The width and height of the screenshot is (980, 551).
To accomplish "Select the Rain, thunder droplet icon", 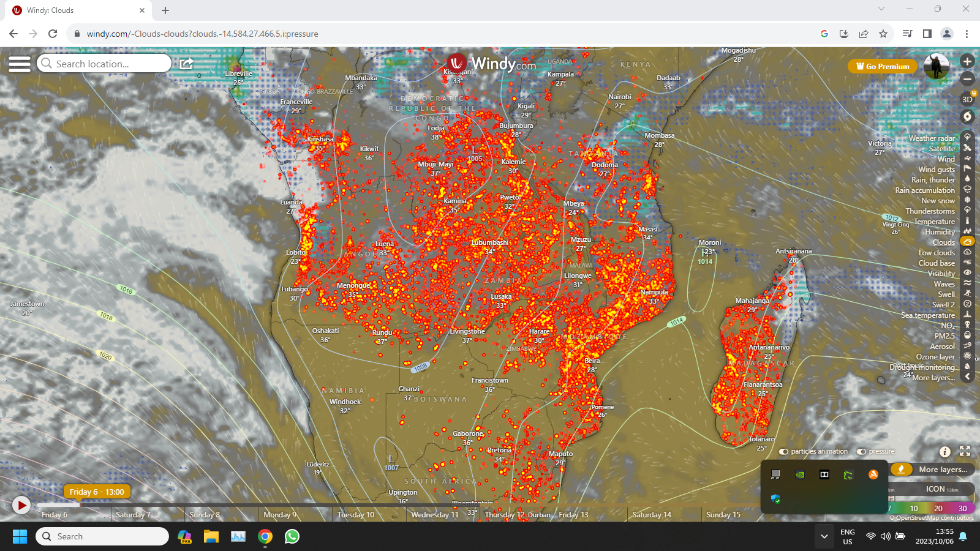I will [x=968, y=179].
